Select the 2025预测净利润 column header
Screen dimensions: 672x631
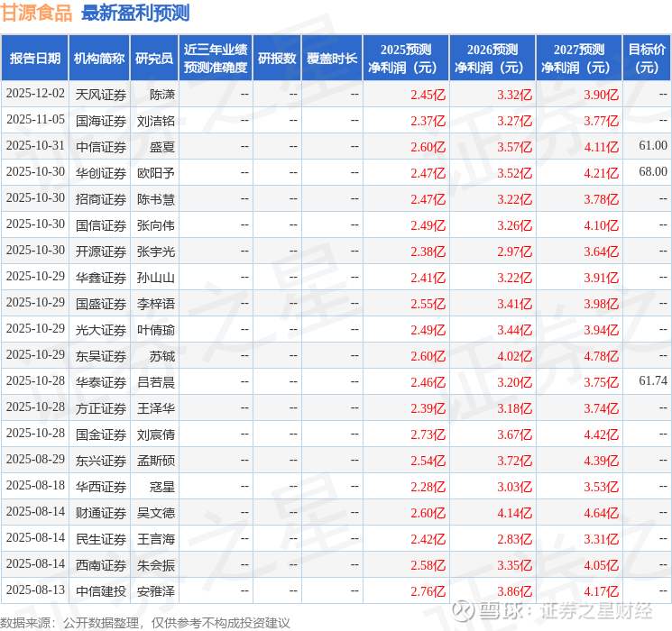(x=405, y=58)
